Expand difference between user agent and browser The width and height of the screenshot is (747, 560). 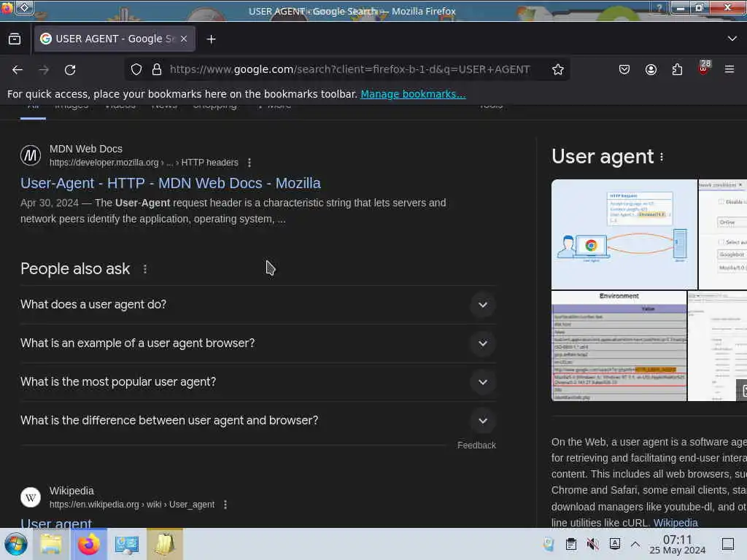(258, 421)
